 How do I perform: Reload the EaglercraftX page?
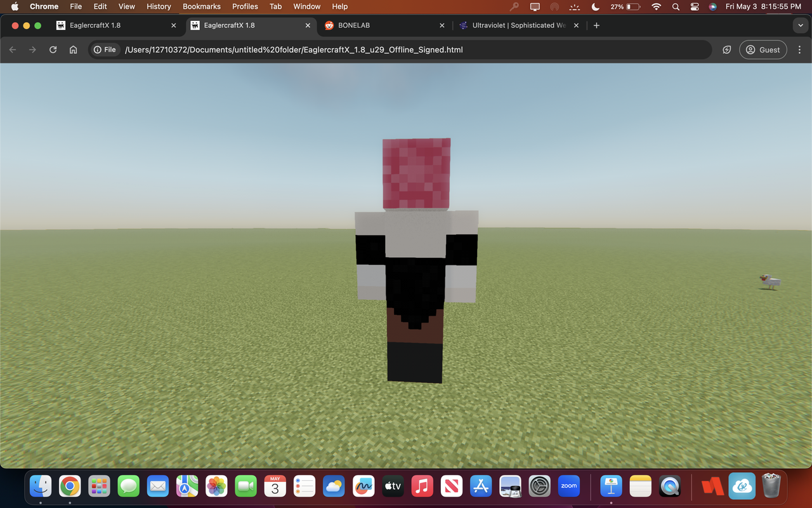53,50
